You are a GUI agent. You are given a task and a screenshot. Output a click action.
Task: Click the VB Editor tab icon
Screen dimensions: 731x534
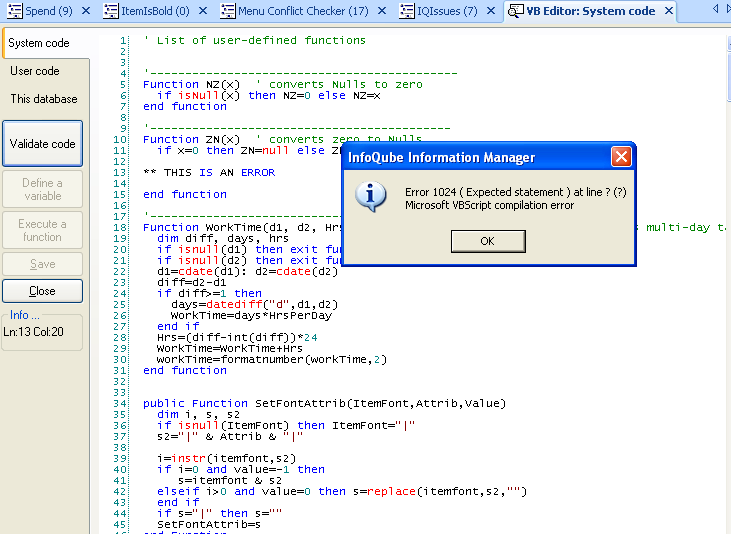(x=516, y=11)
